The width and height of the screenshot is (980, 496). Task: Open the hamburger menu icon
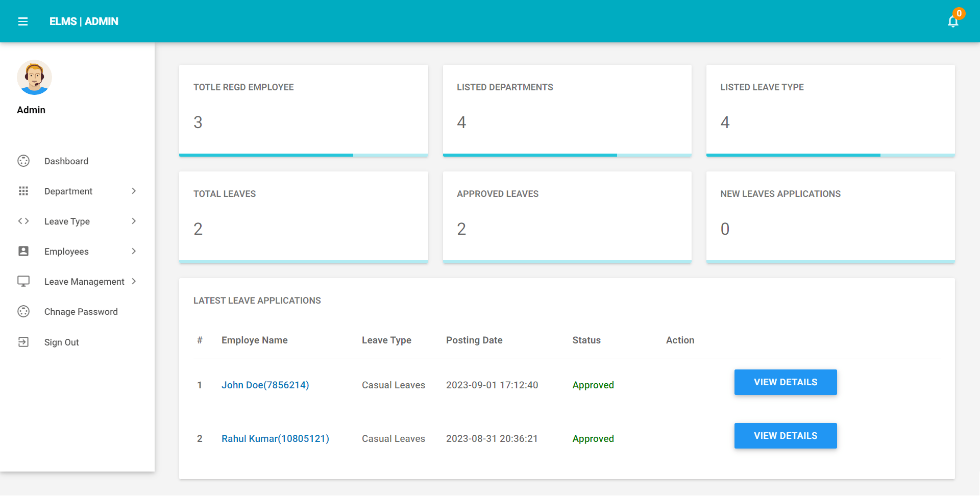tap(23, 21)
